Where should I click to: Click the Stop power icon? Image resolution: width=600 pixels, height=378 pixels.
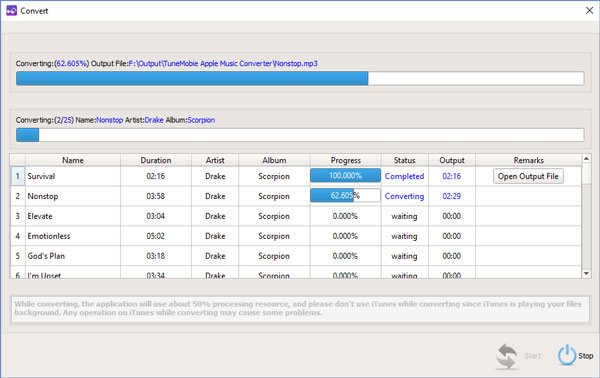[x=566, y=355]
